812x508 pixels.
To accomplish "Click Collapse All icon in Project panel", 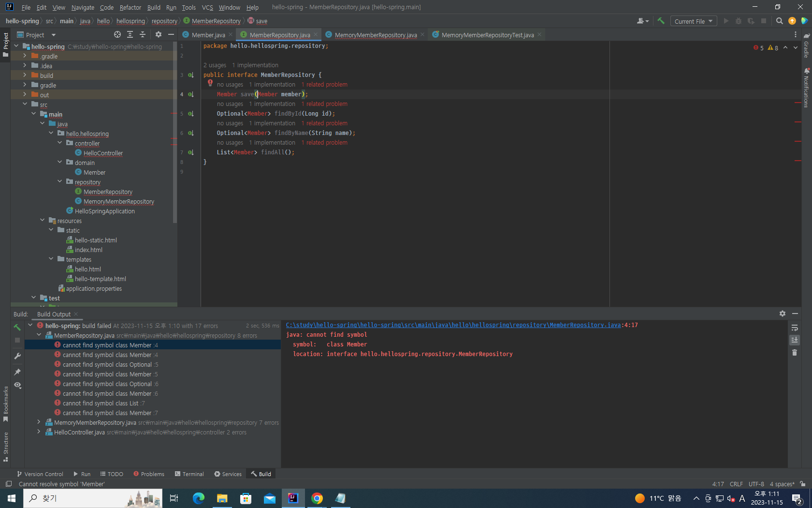I will [143, 34].
